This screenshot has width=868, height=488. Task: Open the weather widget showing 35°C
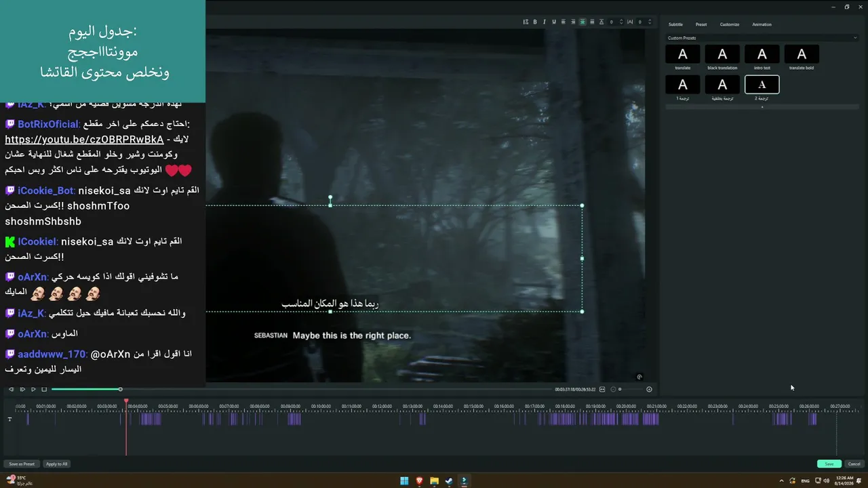click(x=19, y=481)
